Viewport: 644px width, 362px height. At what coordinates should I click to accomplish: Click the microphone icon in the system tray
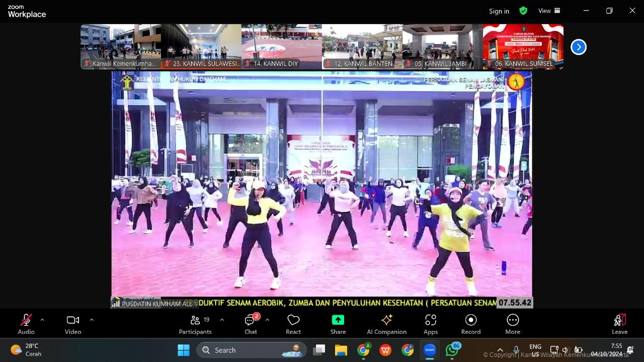[x=516, y=350]
